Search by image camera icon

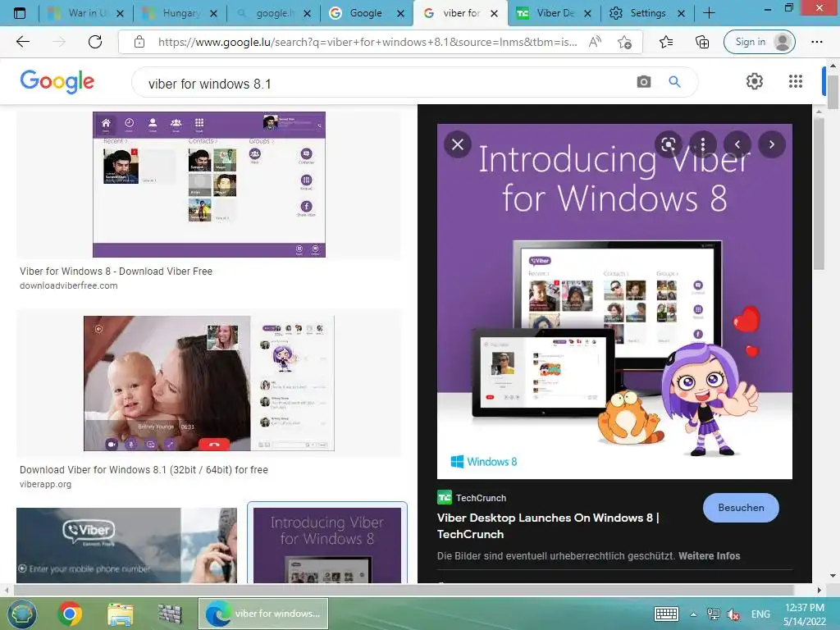(643, 81)
